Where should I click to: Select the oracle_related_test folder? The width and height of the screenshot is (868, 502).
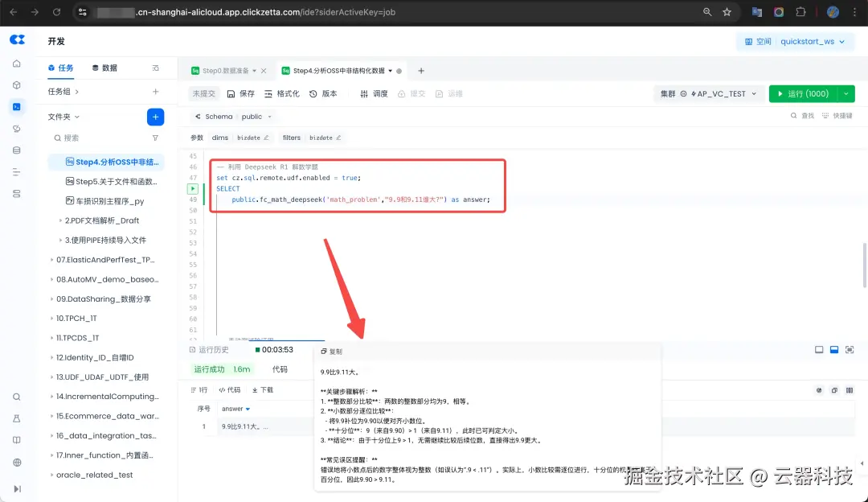94,475
